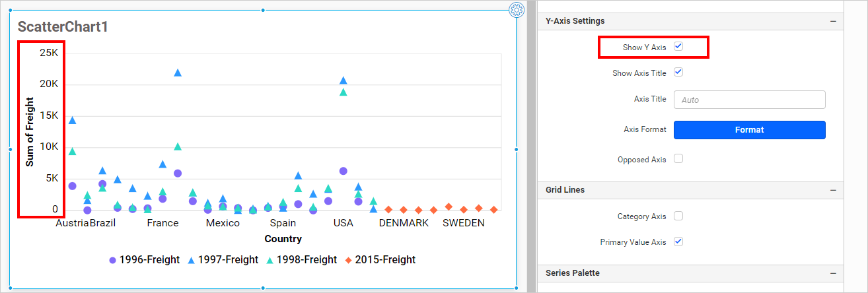Click the 1998-Freight teal legend marker
Image resolution: width=868 pixels, height=293 pixels.
coord(270,260)
